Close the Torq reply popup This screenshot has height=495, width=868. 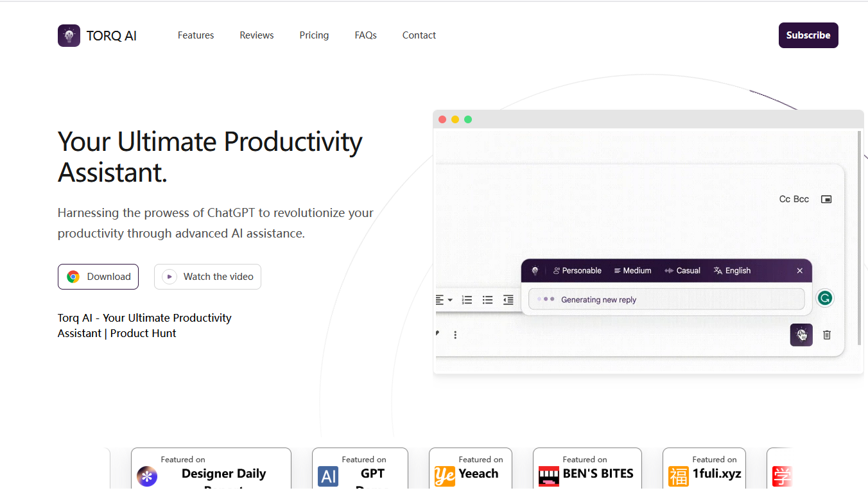[800, 271]
